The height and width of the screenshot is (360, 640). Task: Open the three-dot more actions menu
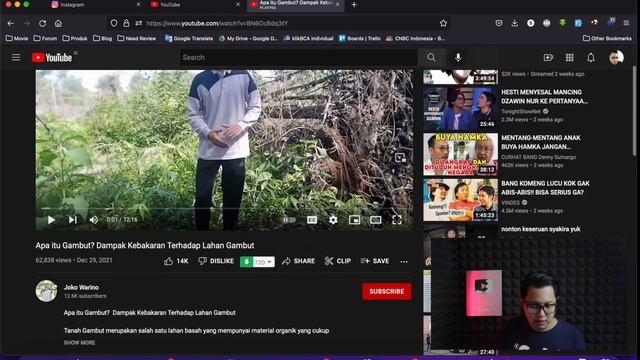tap(404, 262)
